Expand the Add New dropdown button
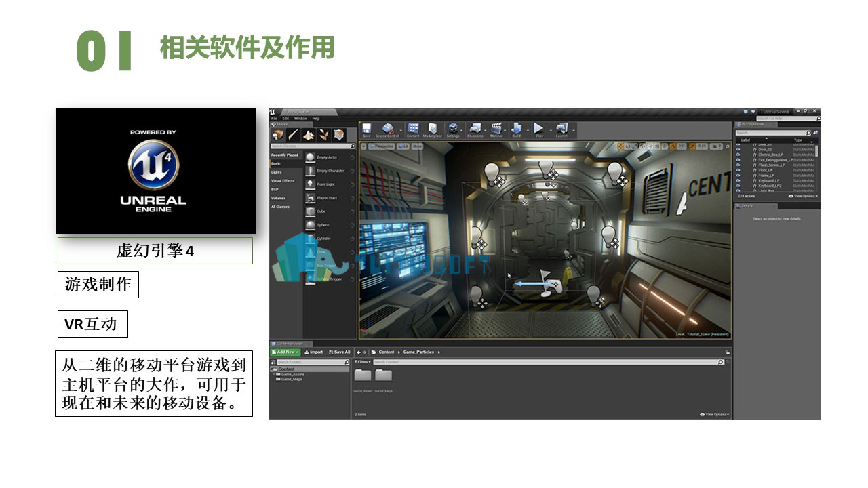 click(x=285, y=352)
